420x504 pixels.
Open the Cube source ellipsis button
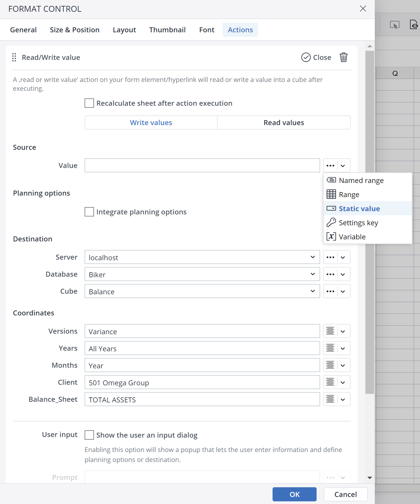click(x=330, y=291)
